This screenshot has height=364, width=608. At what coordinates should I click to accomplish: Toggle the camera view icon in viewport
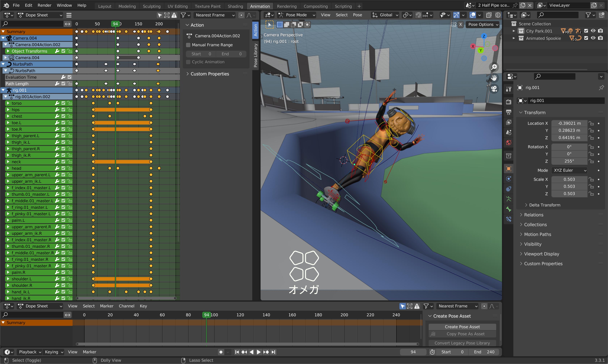(494, 89)
